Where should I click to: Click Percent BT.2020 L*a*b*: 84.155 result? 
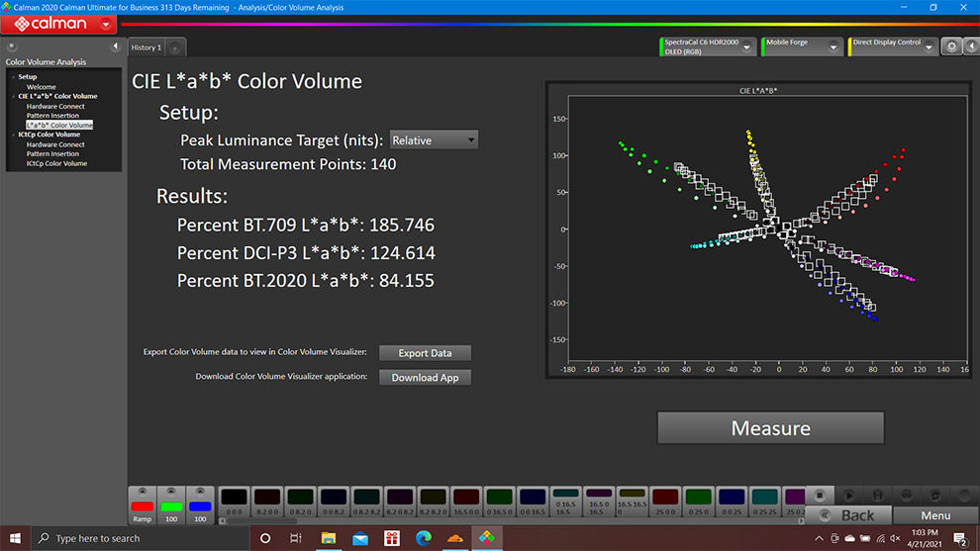[x=306, y=281]
